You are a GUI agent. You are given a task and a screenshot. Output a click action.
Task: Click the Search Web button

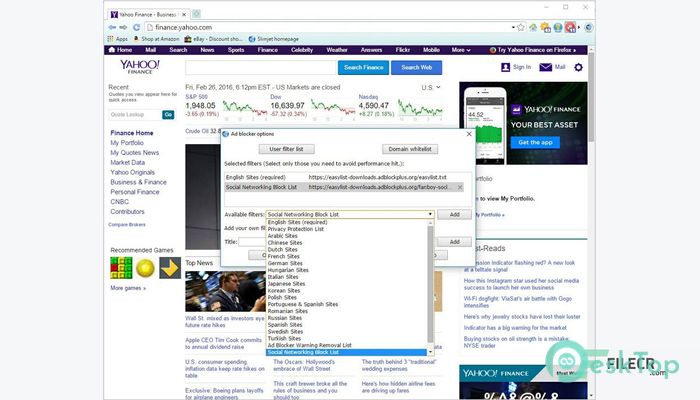click(x=417, y=67)
